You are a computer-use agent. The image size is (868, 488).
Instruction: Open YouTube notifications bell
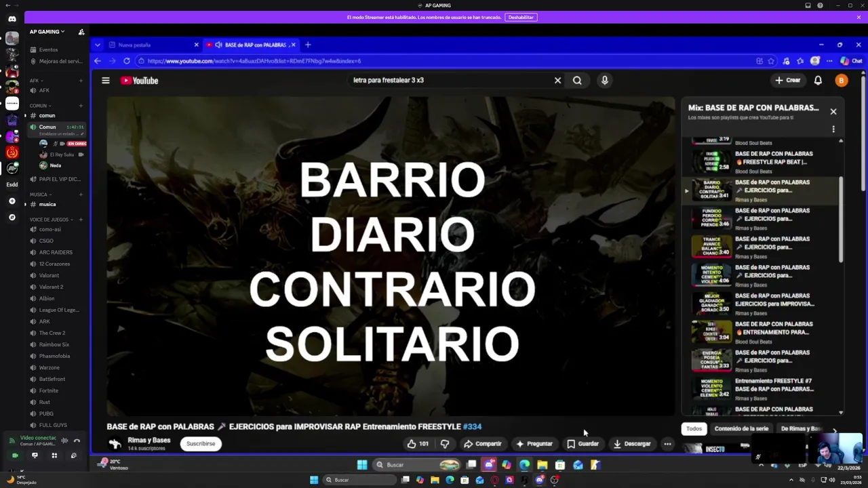tap(818, 81)
